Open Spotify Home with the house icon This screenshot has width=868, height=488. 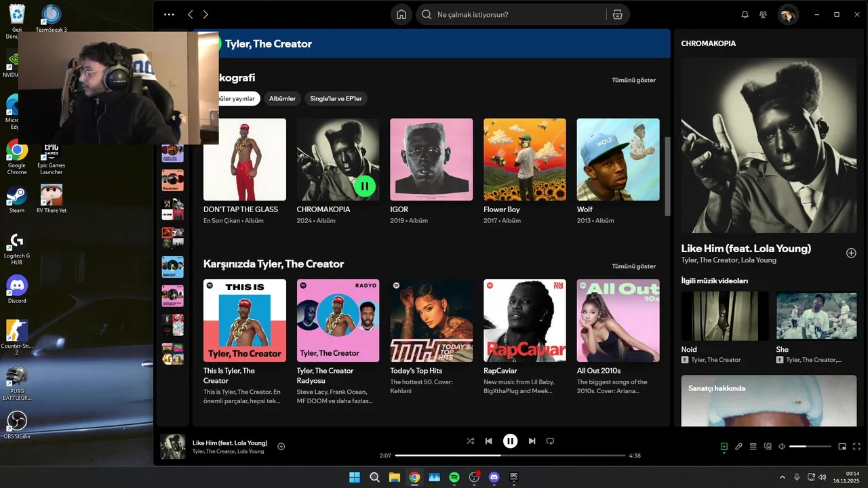click(401, 14)
